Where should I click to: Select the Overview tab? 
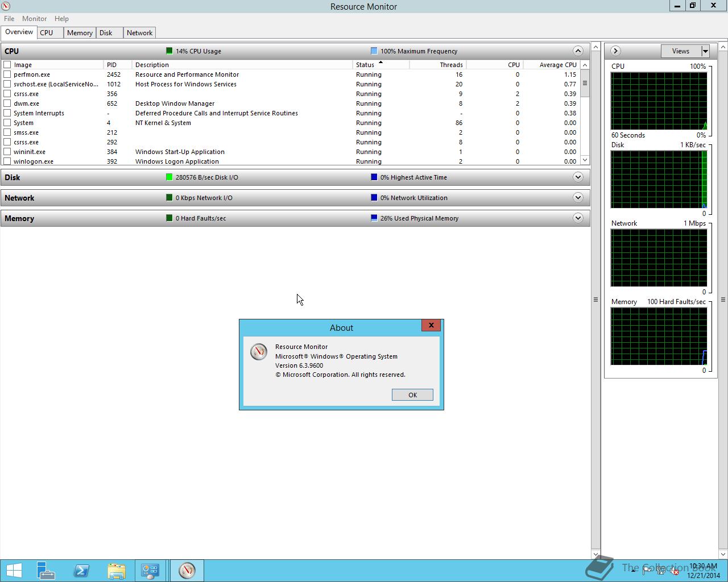coord(19,32)
